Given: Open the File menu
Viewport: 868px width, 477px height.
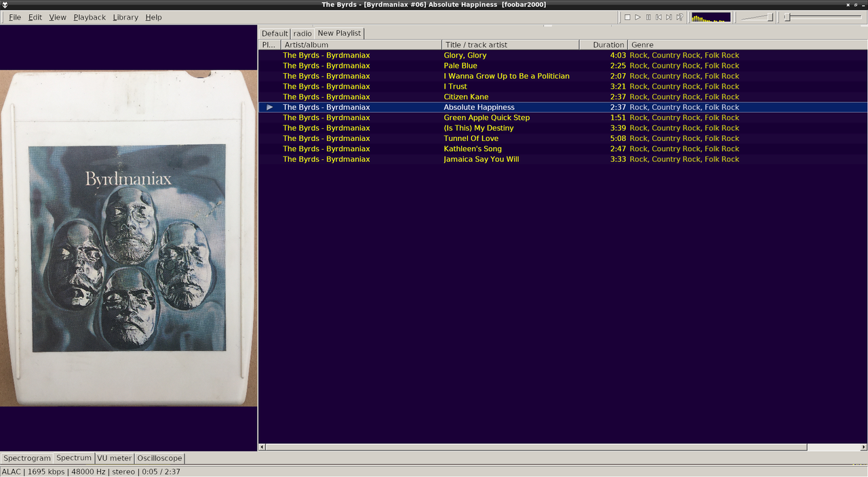Looking at the screenshot, I should coord(14,17).
